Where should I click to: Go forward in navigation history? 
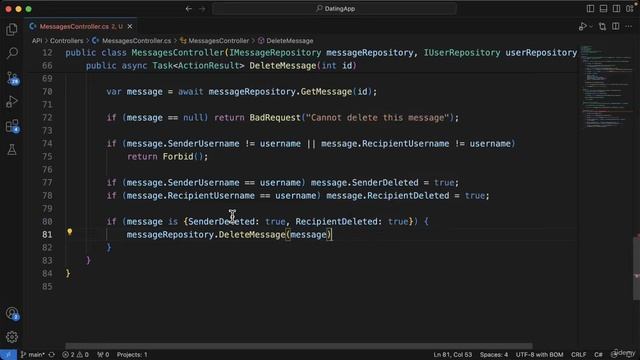202,9
